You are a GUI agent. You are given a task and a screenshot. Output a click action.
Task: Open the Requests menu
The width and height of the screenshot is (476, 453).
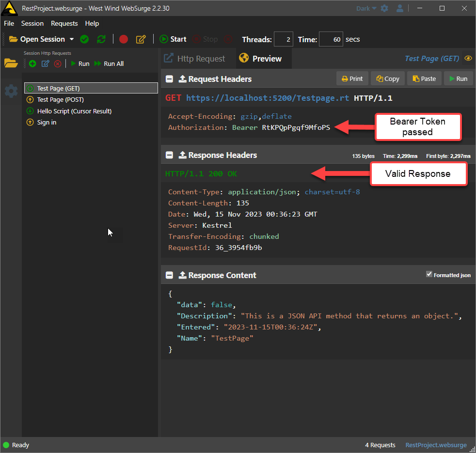(64, 23)
